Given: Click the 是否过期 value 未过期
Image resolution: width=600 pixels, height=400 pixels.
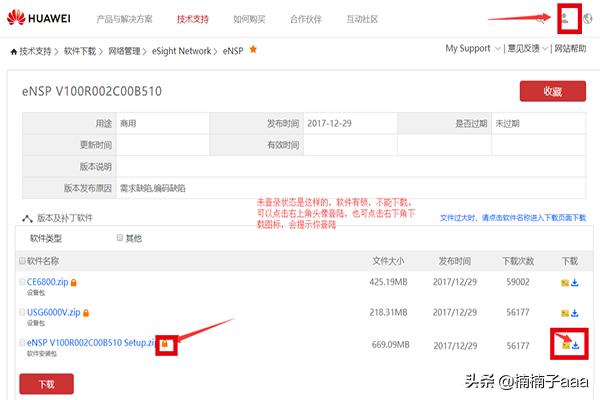Looking at the screenshot, I should click(507, 123).
